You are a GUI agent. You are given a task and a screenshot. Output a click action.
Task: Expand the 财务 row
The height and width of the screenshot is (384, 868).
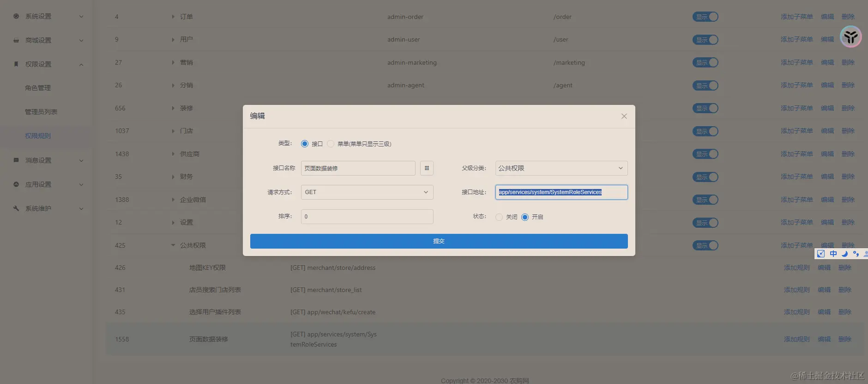click(x=173, y=177)
